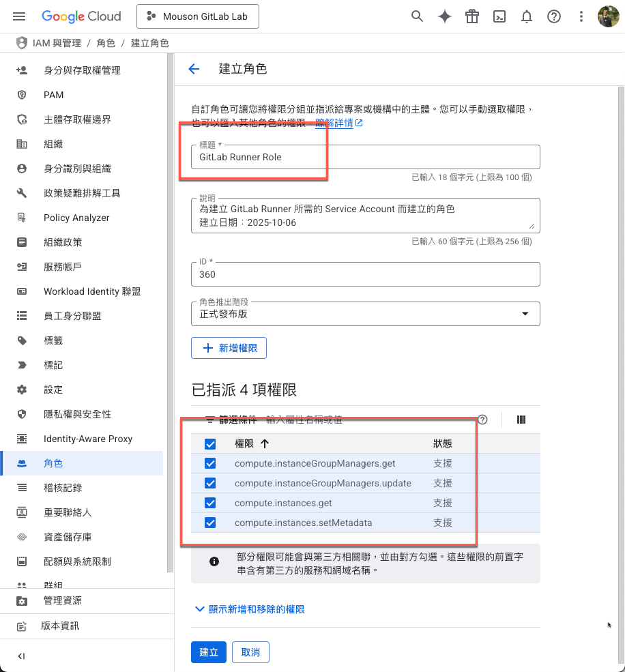The width and height of the screenshot is (625, 672).
Task: Click IAM 與管理 breadcrumb link
Action: tap(57, 43)
